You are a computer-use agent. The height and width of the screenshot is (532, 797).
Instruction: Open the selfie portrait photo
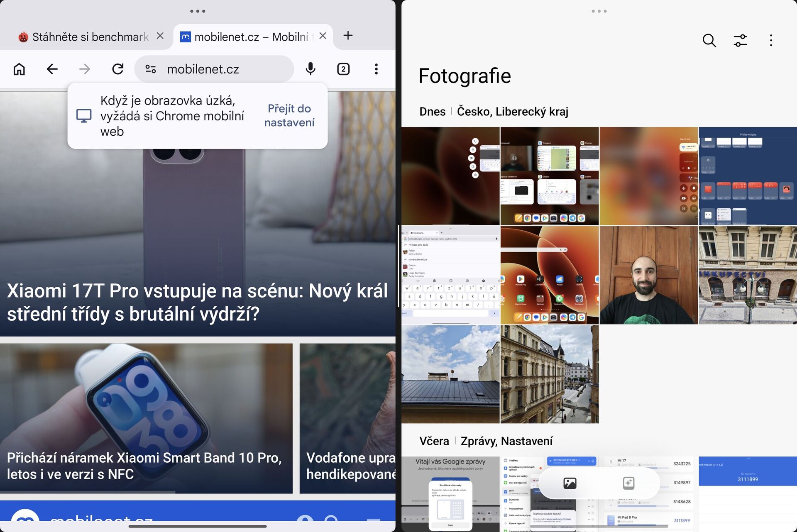click(x=648, y=275)
